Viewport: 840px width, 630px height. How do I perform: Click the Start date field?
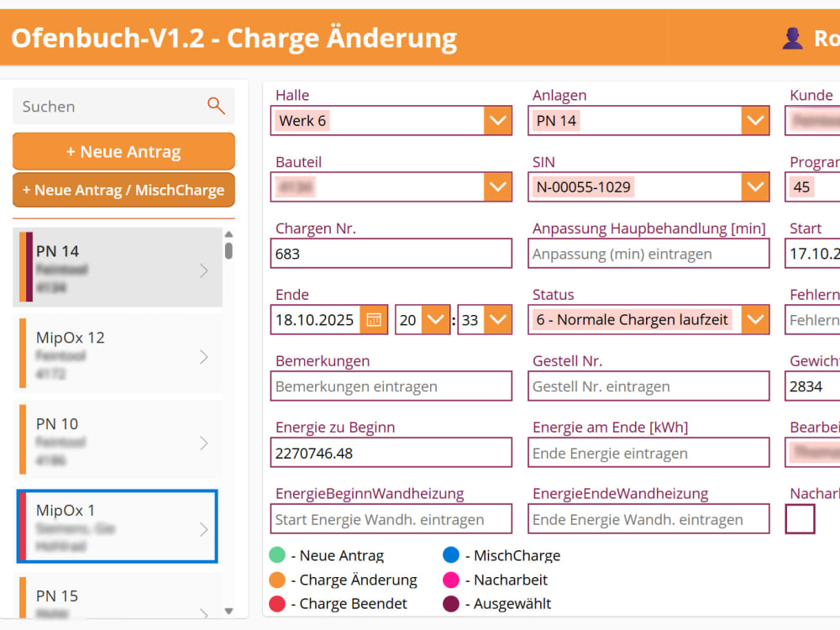pos(812,254)
